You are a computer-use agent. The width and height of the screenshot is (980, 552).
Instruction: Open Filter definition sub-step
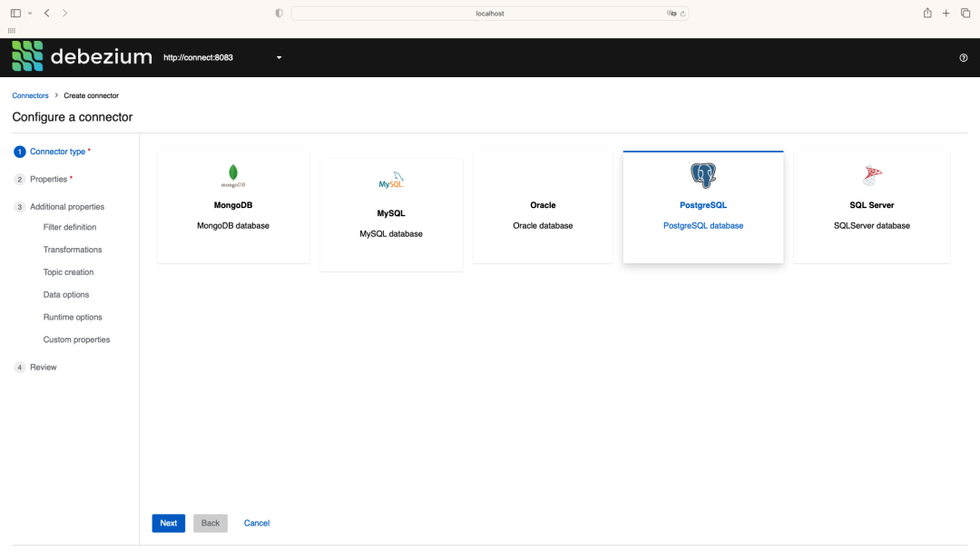69,228
